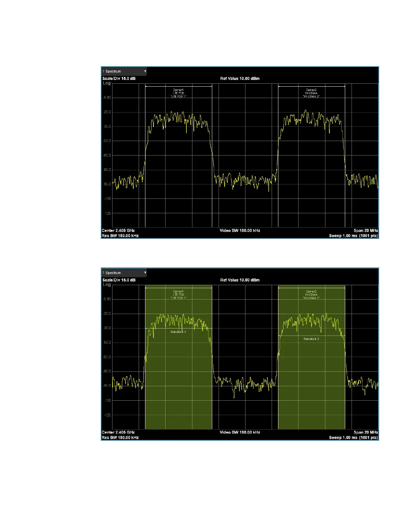Click 'Ref Value 10.00 dBm' in the bottom spectrum
Viewport: 411px width, 532px height.
(240, 280)
